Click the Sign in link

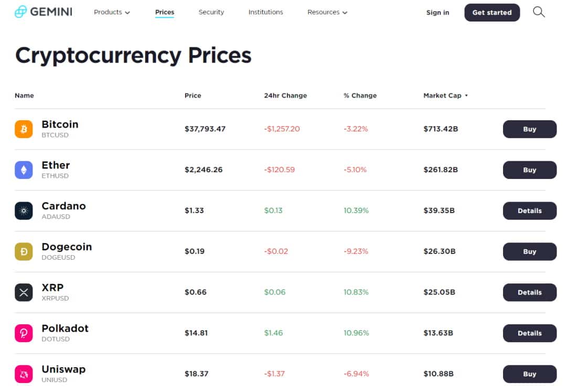(x=437, y=13)
